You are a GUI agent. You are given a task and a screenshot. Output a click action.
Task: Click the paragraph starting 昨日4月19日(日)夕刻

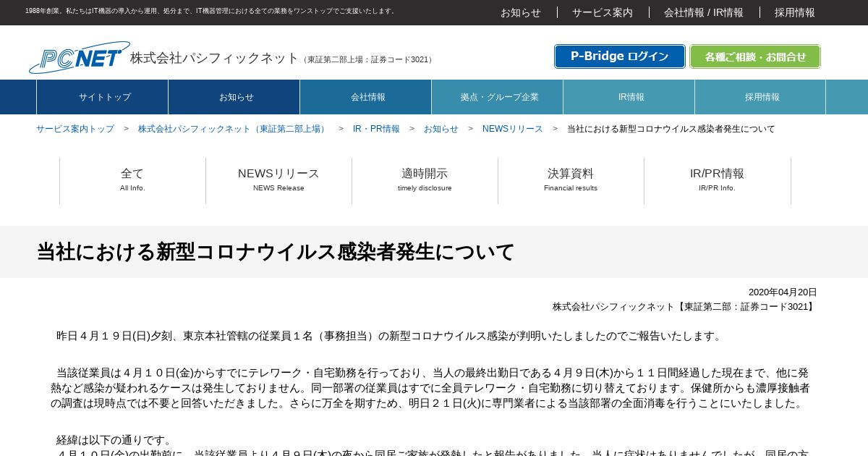(x=390, y=336)
